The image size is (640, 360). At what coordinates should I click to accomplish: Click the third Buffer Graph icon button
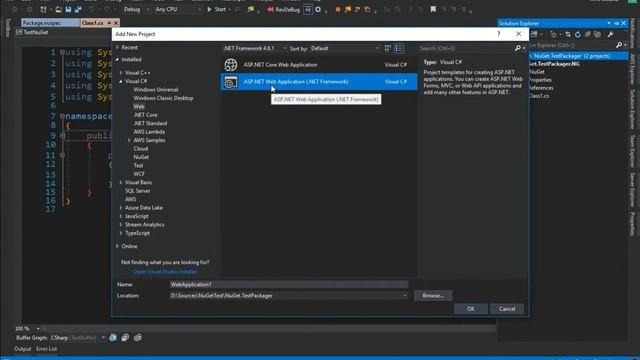(x=138, y=338)
